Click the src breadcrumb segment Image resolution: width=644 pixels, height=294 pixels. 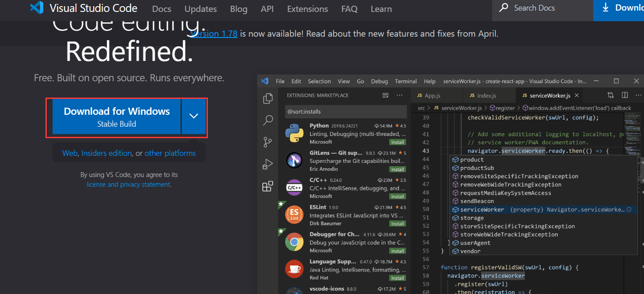(x=422, y=108)
